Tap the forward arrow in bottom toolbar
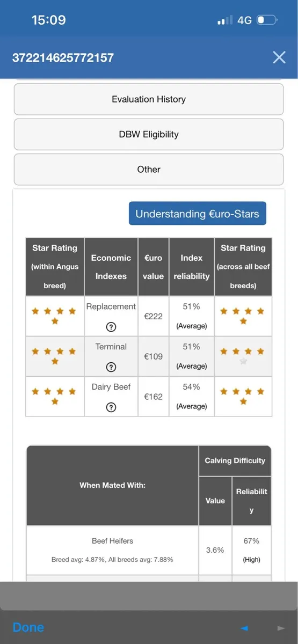This screenshot has height=644, width=298. [x=280, y=628]
